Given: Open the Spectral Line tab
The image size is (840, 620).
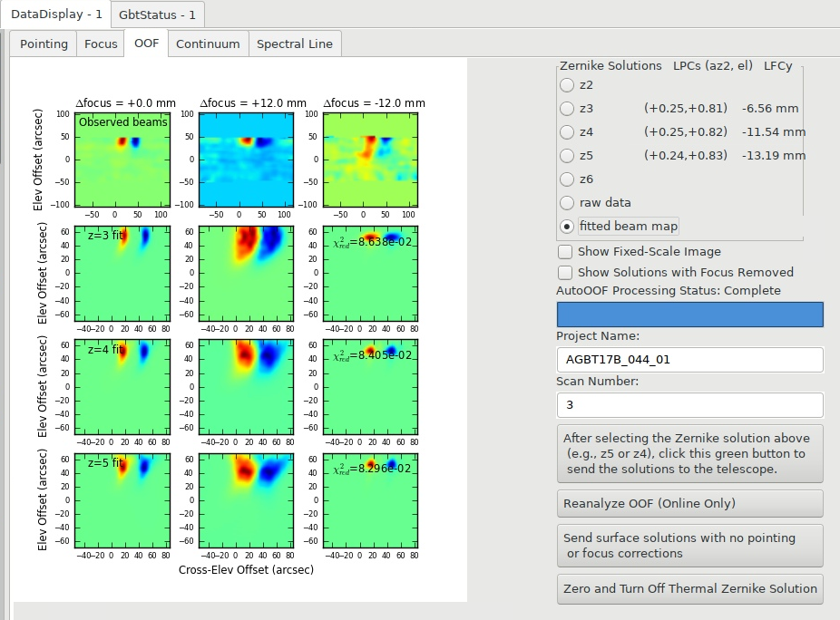Looking at the screenshot, I should (295, 44).
